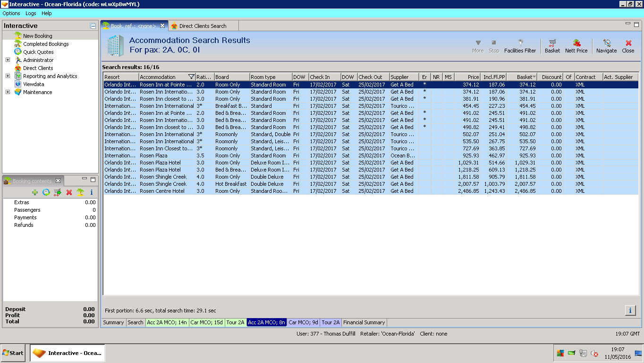Screen dimensions: 644x363
Task: Click the blue info button below the results
Action: pos(630,310)
